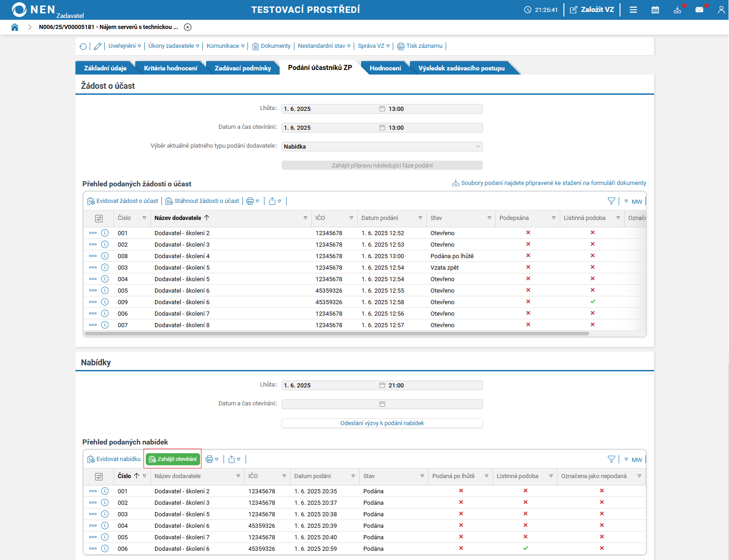Switch to the Zadávací podmínky tab
This screenshot has height=560, width=729.
242,68
